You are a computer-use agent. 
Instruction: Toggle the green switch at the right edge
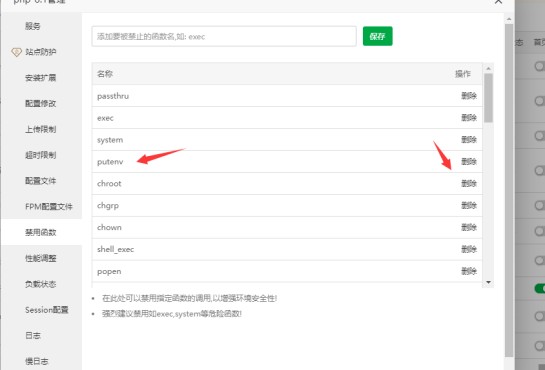540,288
